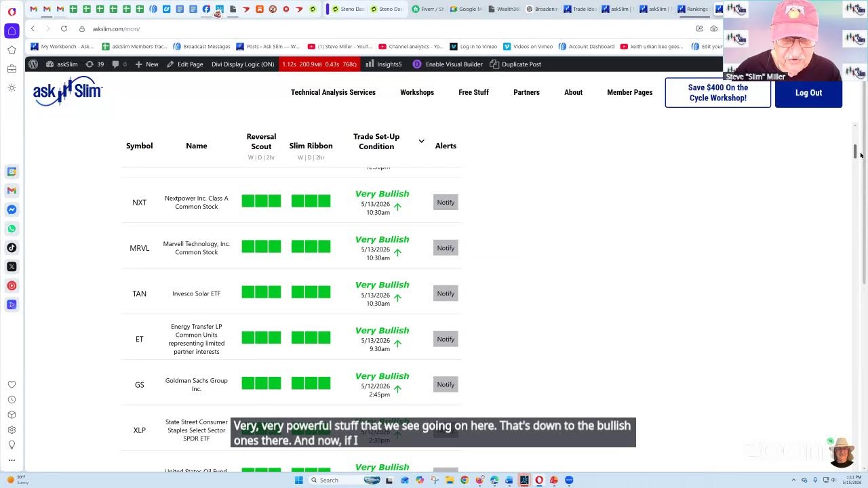Viewport: 868px width, 488px height.
Task: Open TikTok in the sidebar
Action: point(12,247)
